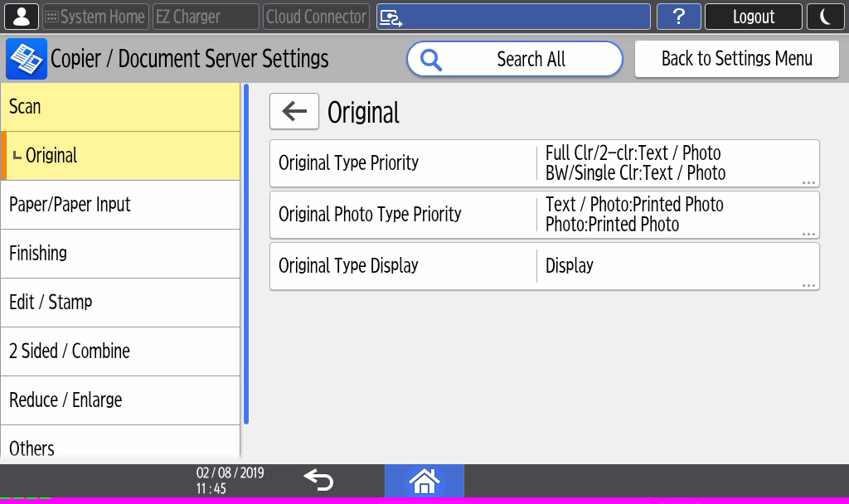Open Finishing settings category
Viewport: 849px width, 504px height.
click(120, 254)
